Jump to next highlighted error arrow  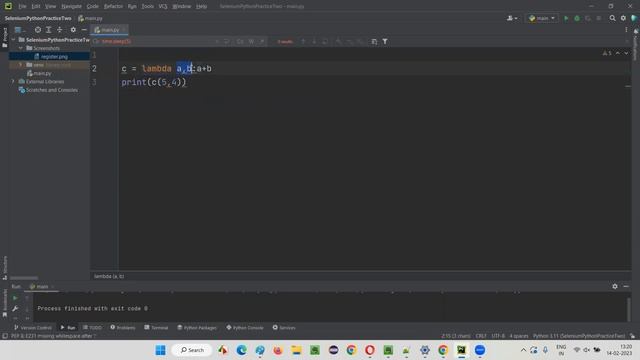[x=626, y=53]
